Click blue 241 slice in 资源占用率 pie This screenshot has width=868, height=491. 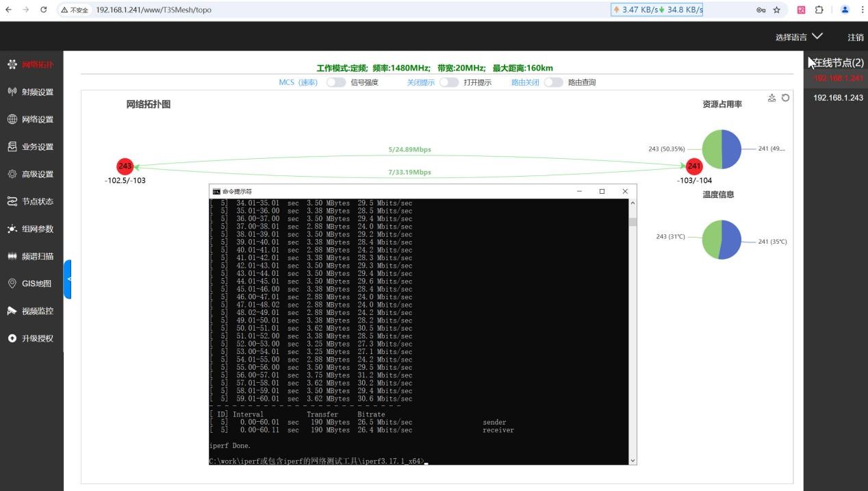coord(732,149)
